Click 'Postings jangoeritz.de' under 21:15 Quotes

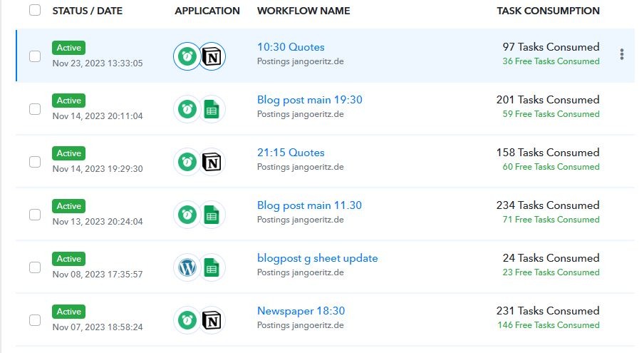click(300, 168)
